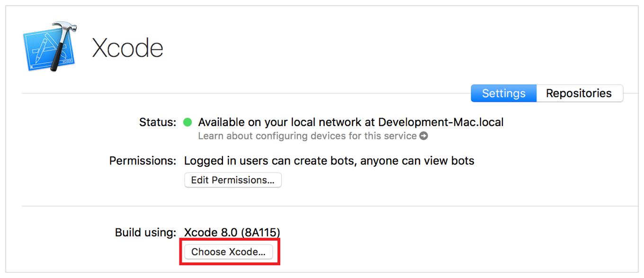Click the Build using label

pos(146,233)
